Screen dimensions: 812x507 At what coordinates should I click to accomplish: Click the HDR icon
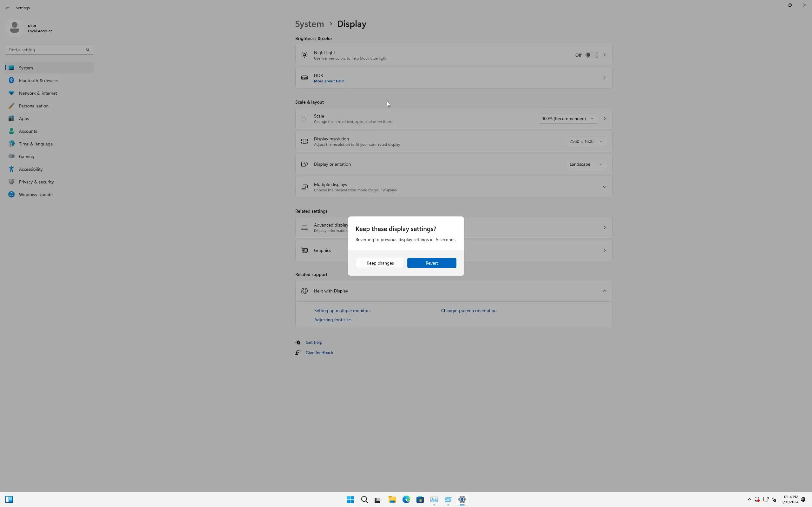304,78
